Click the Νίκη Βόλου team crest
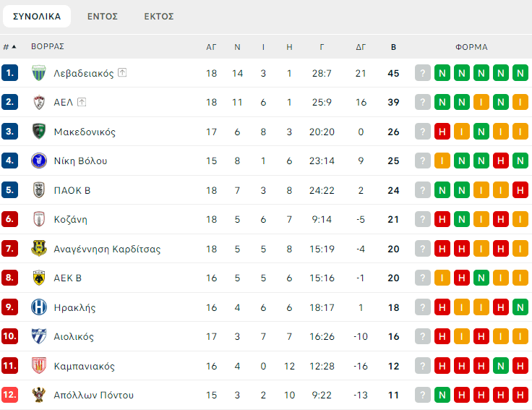532x410 pixels. [x=39, y=161]
